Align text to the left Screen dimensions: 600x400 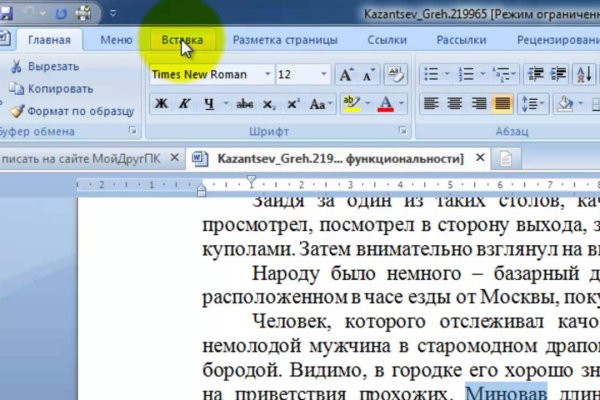coord(430,104)
